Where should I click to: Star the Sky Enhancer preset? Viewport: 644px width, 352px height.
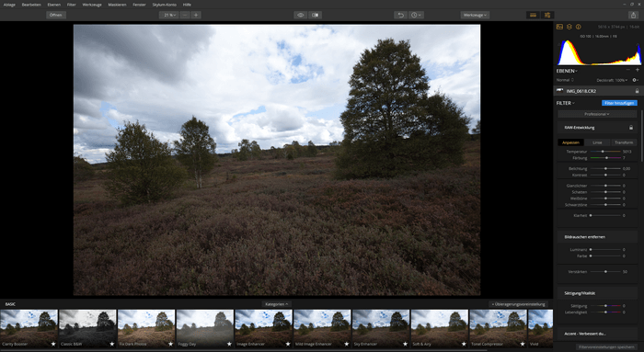(x=406, y=345)
